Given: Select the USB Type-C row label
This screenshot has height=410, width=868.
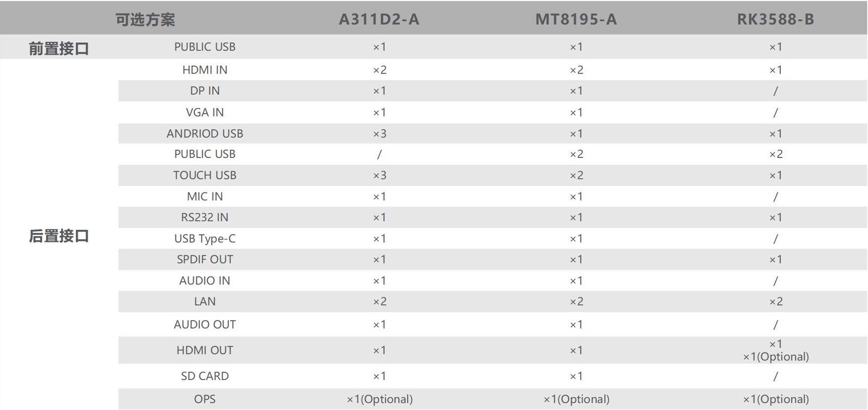Looking at the screenshot, I should coord(205,239).
